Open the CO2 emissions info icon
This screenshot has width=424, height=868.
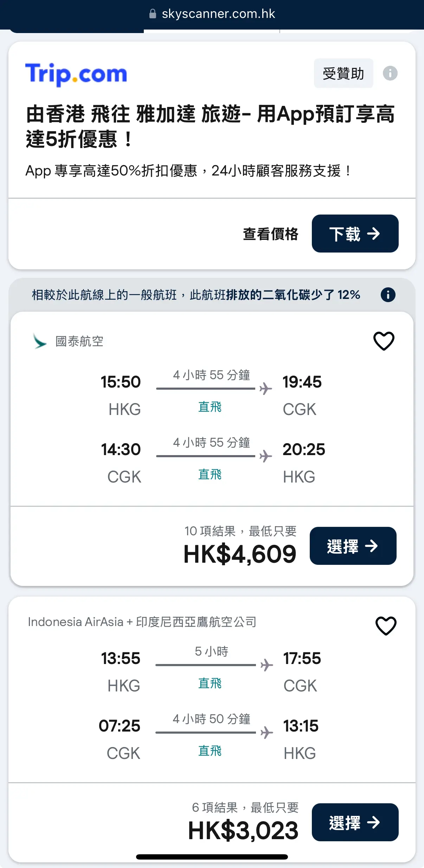[x=388, y=295]
